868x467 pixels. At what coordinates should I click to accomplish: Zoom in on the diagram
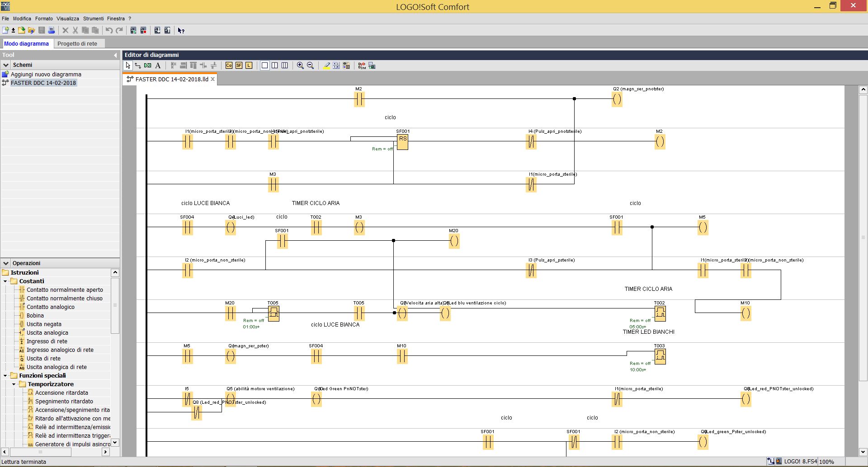pos(300,65)
